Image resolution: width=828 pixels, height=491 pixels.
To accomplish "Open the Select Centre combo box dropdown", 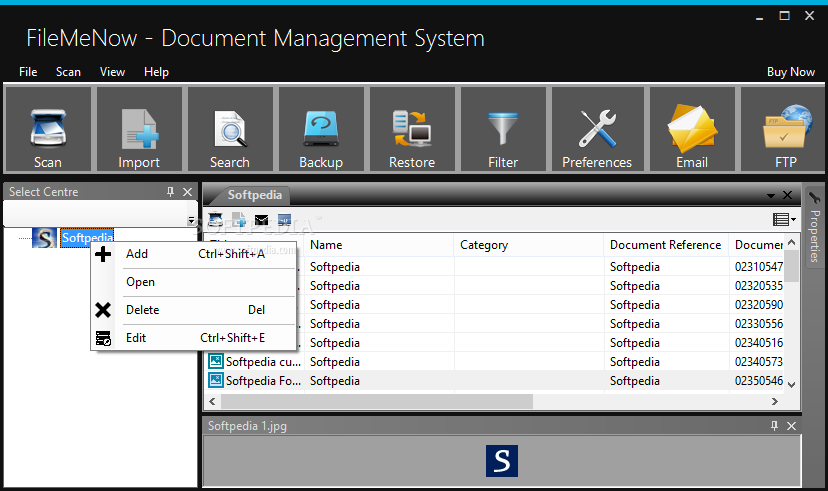I will coord(191,220).
